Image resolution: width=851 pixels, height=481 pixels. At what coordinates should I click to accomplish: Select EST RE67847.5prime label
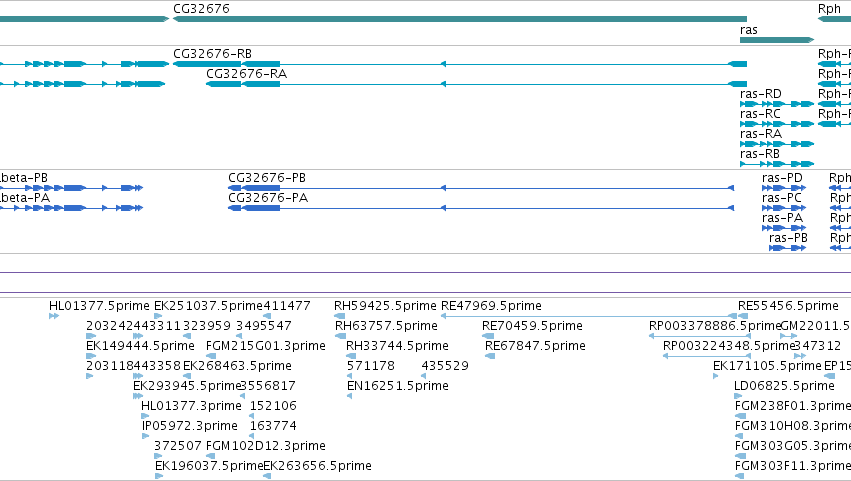point(535,346)
